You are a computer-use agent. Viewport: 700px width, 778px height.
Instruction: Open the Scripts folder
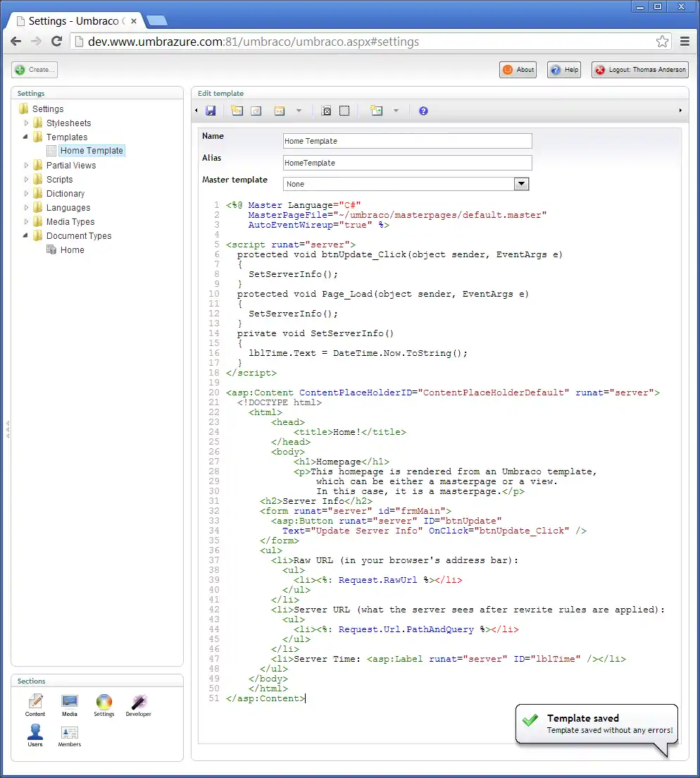tap(59, 179)
